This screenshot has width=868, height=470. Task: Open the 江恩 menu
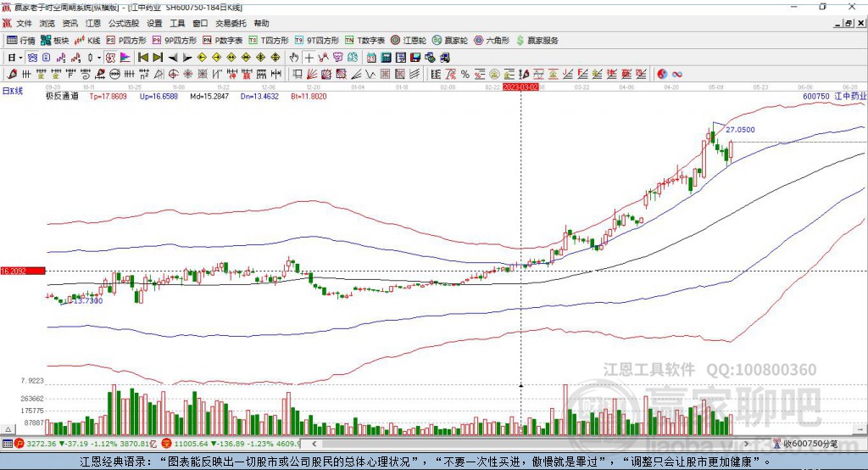coord(92,23)
